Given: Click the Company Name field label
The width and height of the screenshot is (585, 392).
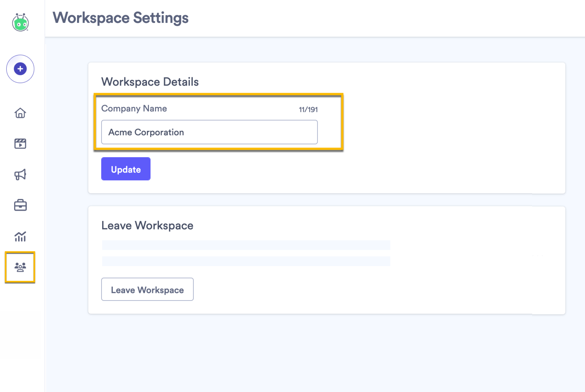Looking at the screenshot, I should pyautogui.click(x=134, y=109).
